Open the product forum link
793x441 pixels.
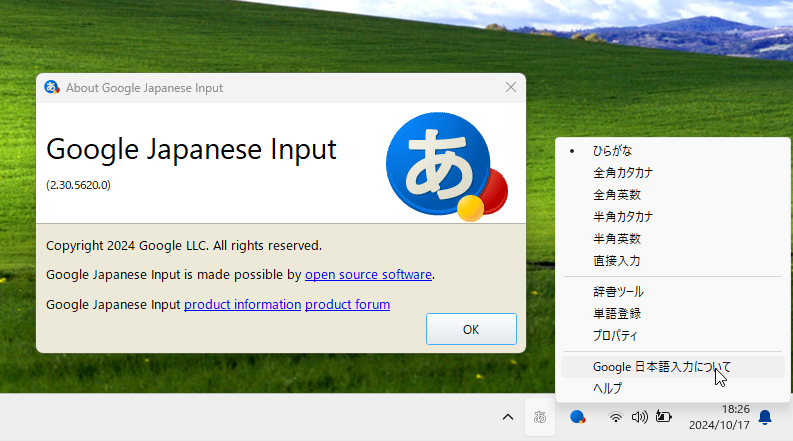point(347,304)
